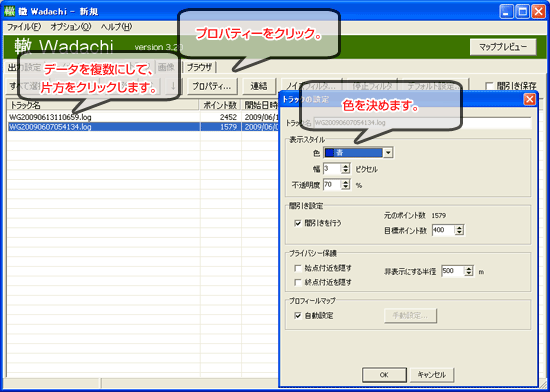Click the 幅 width value field

click(x=332, y=169)
